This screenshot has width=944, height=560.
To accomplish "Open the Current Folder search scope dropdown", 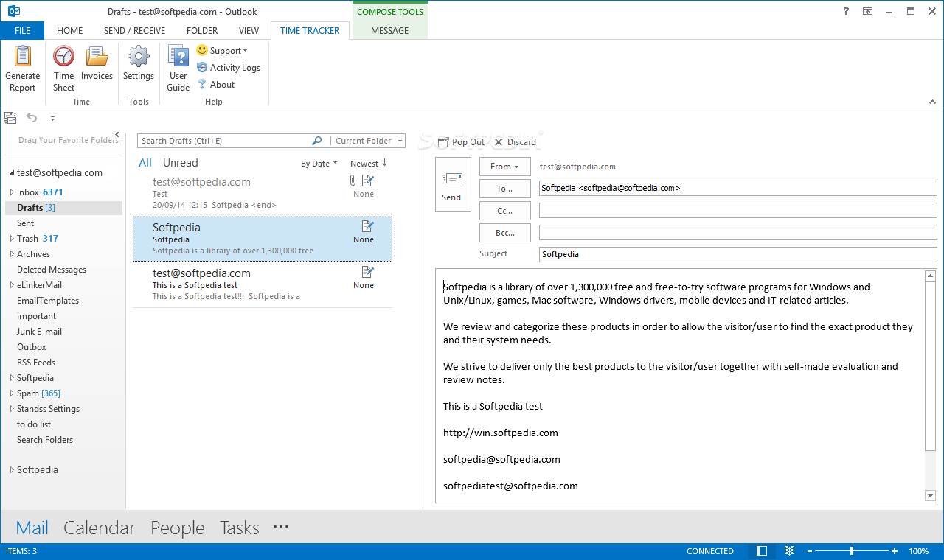I will coord(368,141).
